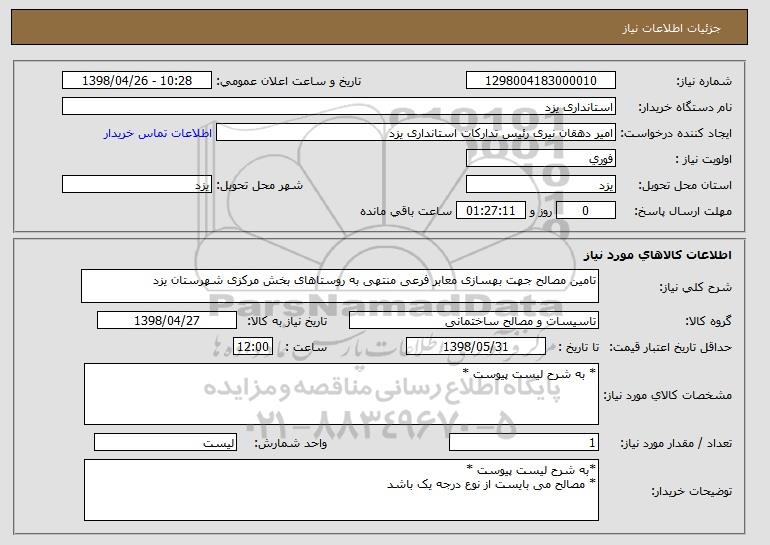
Task: Click the text ساعت باقی مانده
Action: point(406,212)
